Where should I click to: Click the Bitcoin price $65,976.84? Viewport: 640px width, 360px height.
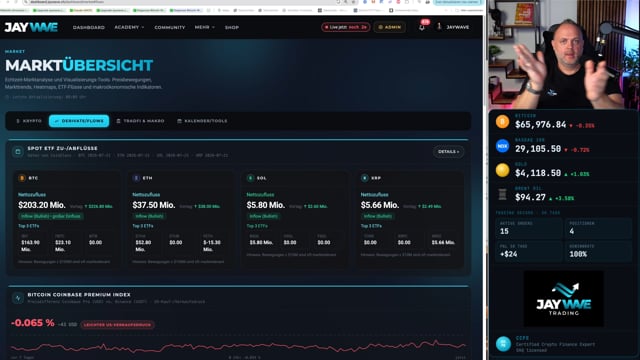pyautogui.click(x=540, y=125)
